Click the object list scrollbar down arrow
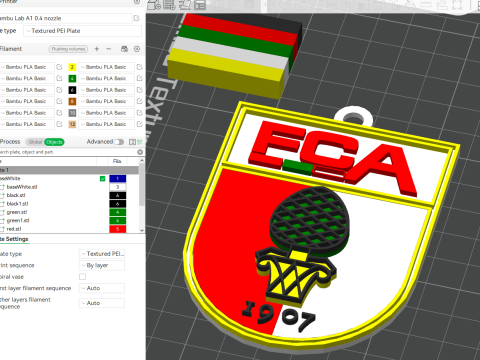 click(142, 230)
